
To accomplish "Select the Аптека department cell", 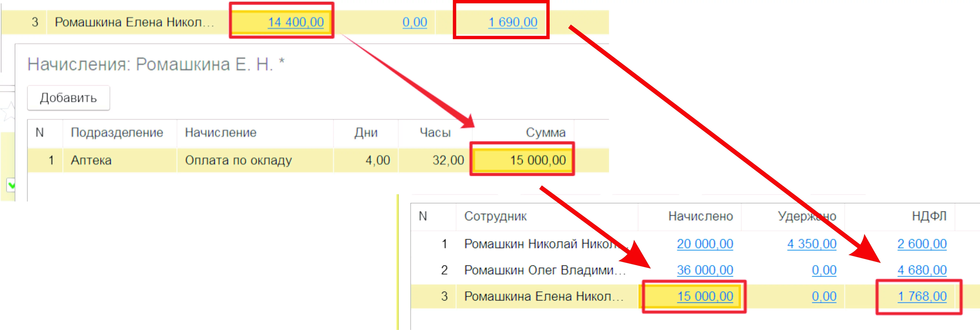I will point(91,160).
